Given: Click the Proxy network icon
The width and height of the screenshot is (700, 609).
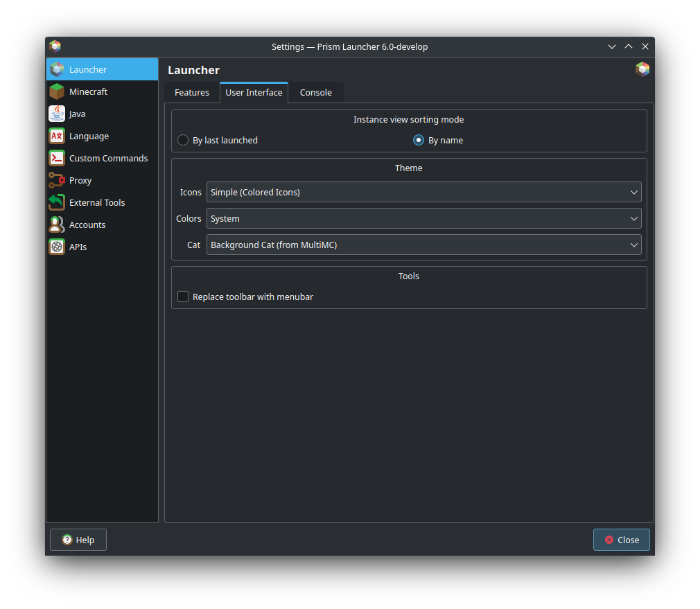Looking at the screenshot, I should click(57, 180).
